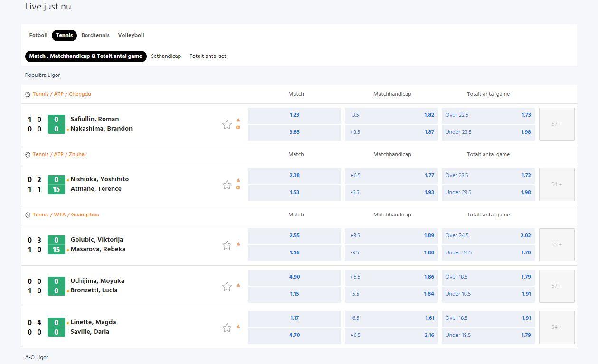Viewport: 598px width, 364px height.
Task: Open statistics for Linette vs Saville
Action: click(238, 327)
